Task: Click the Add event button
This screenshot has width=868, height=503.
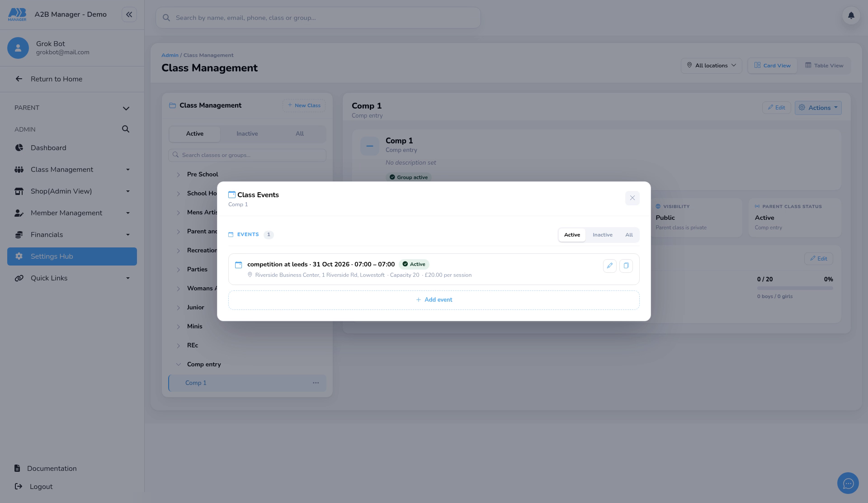Action: pyautogui.click(x=434, y=300)
